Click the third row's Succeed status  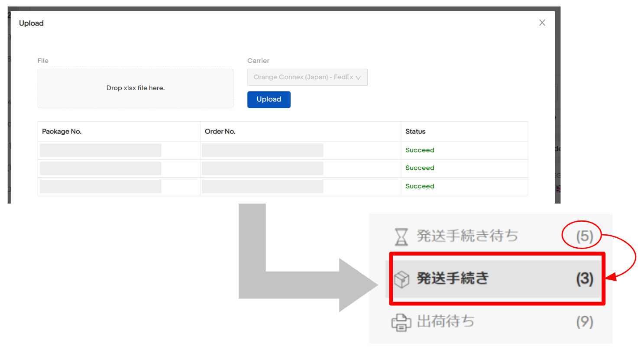pyautogui.click(x=420, y=186)
